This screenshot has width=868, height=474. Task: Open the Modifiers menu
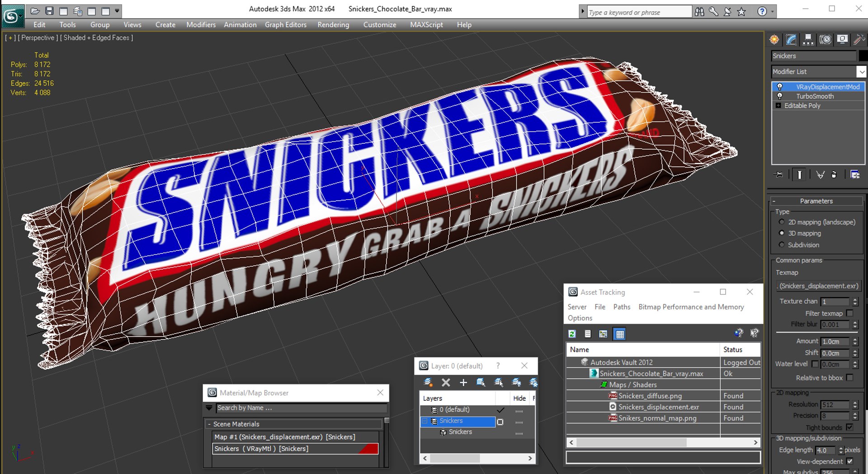coord(201,25)
